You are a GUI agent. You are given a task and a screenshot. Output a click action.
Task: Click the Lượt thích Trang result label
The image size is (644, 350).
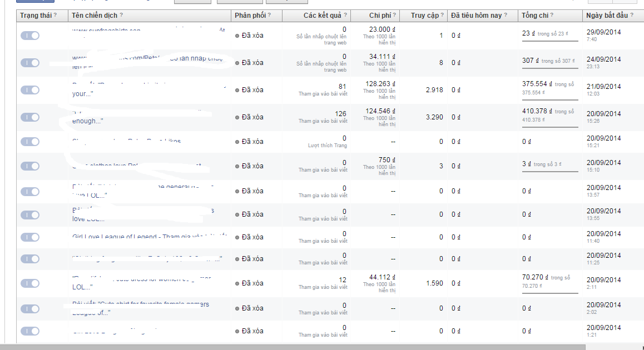coord(328,145)
